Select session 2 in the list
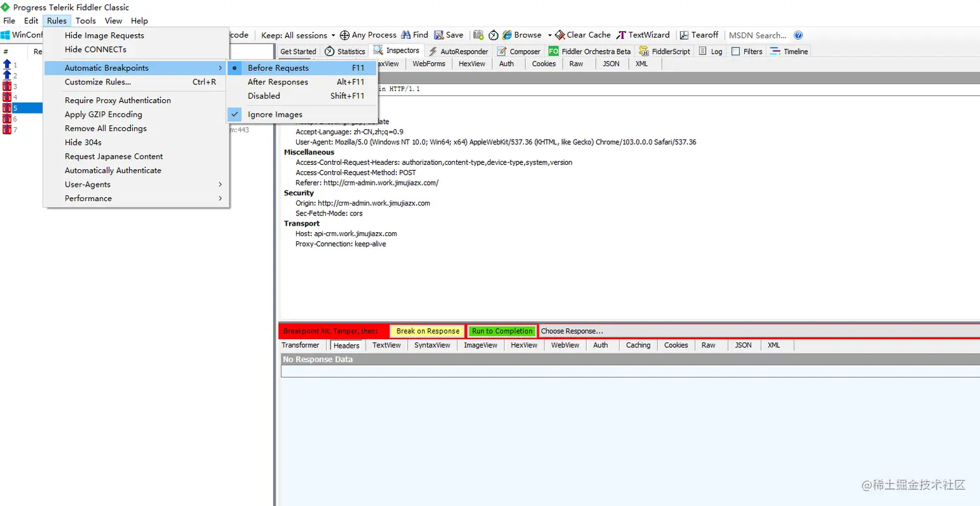980x506 pixels. (21, 76)
